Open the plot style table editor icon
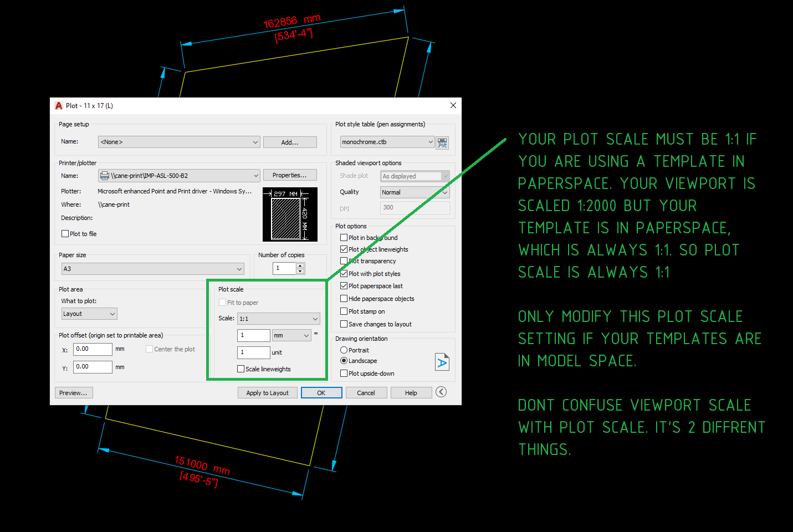This screenshot has height=532, width=793. pos(442,142)
